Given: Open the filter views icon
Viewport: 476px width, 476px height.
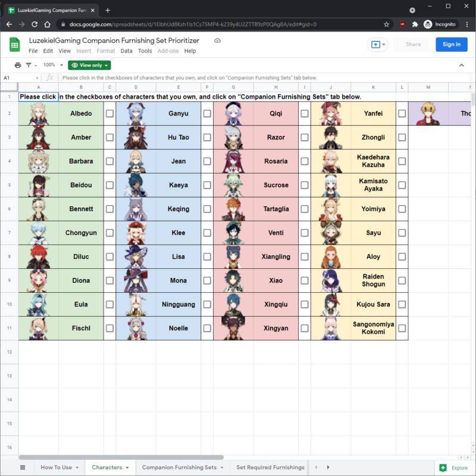Looking at the screenshot, I should click(x=29, y=65).
